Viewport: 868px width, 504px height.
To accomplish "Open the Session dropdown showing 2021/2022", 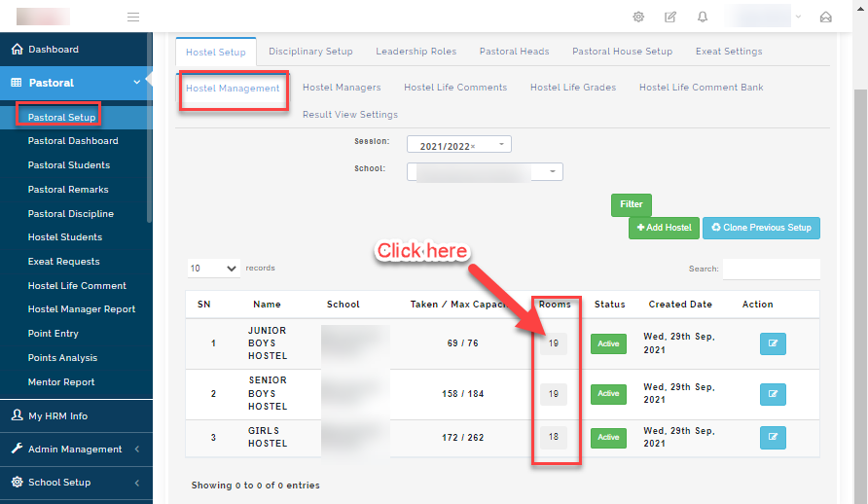I will (x=459, y=144).
